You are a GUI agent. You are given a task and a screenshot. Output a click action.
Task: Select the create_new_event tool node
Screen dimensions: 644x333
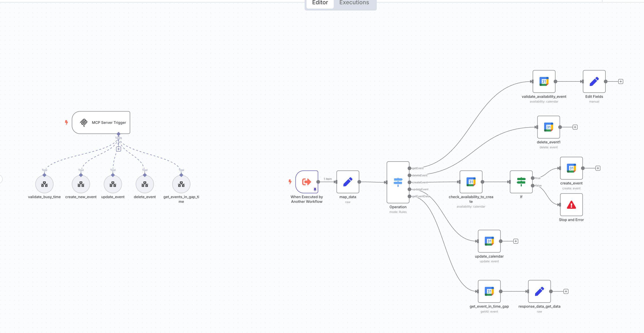point(81,184)
